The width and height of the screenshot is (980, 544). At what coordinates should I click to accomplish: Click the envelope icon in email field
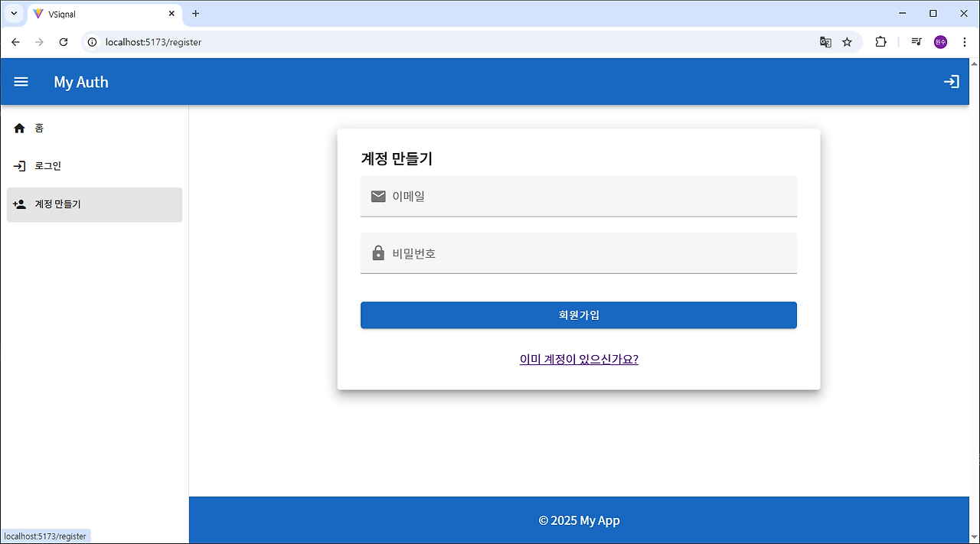378,197
